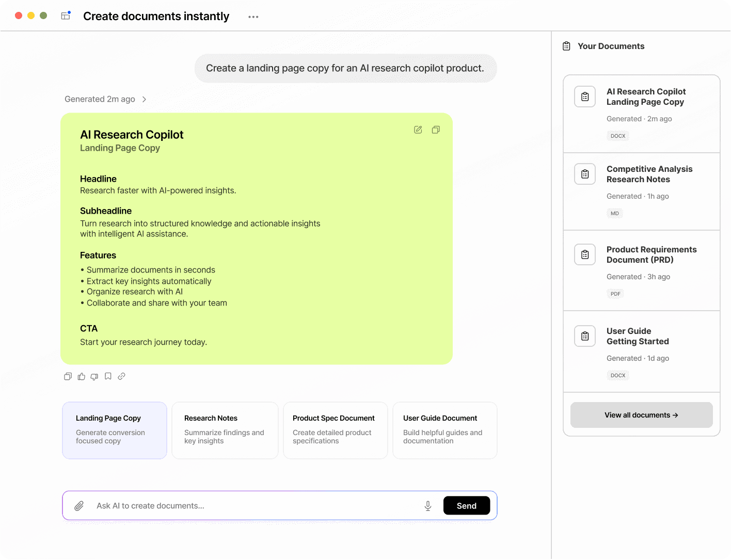Click the Features heading in the document
Viewport: 731px width, 560px height.
pos(98,255)
